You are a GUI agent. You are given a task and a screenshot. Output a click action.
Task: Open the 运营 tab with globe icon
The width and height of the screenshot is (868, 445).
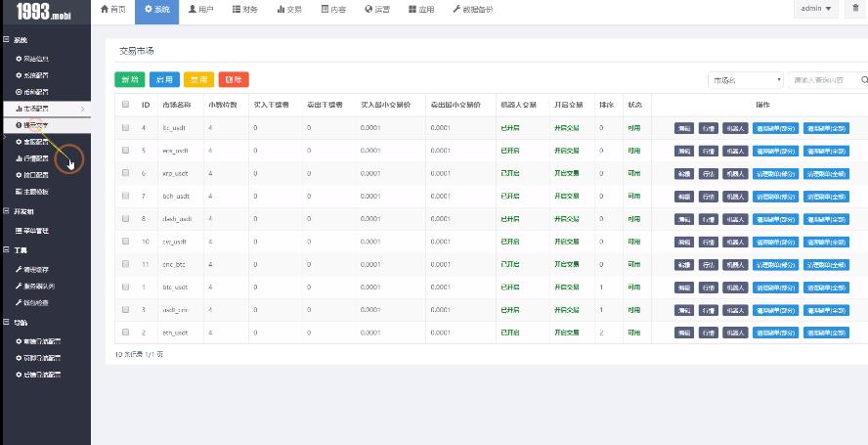pyautogui.click(x=376, y=9)
